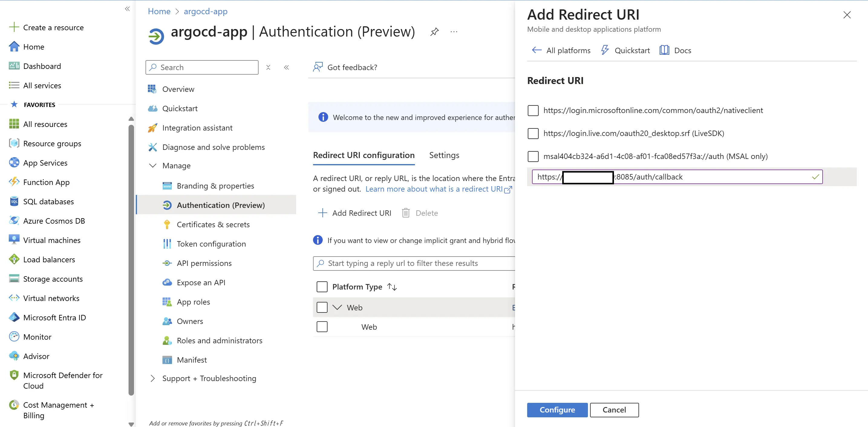Check the Web group row checkbox
868x427 pixels.
click(x=322, y=307)
